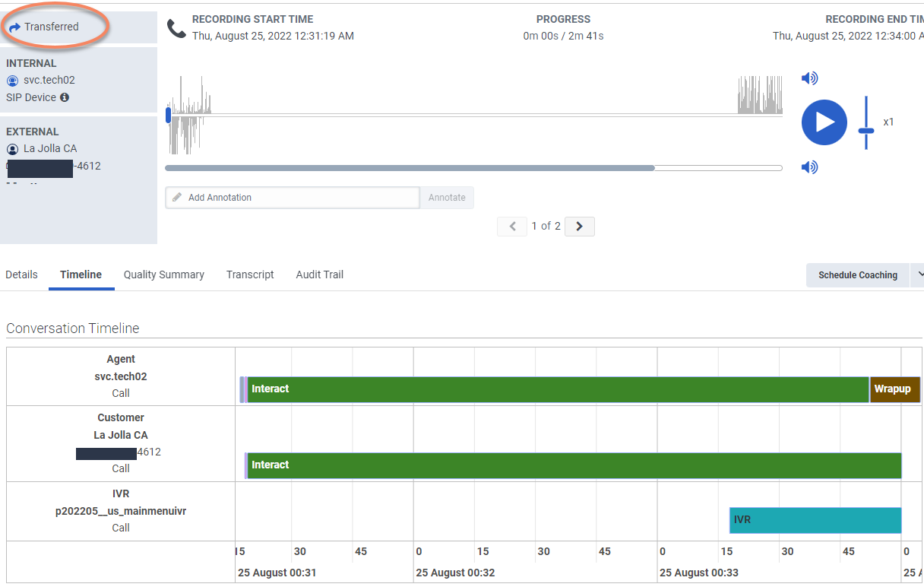Open the Schedule Coaching dropdown arrow
This screenshot has height=587, width=924.
point(919,274)
